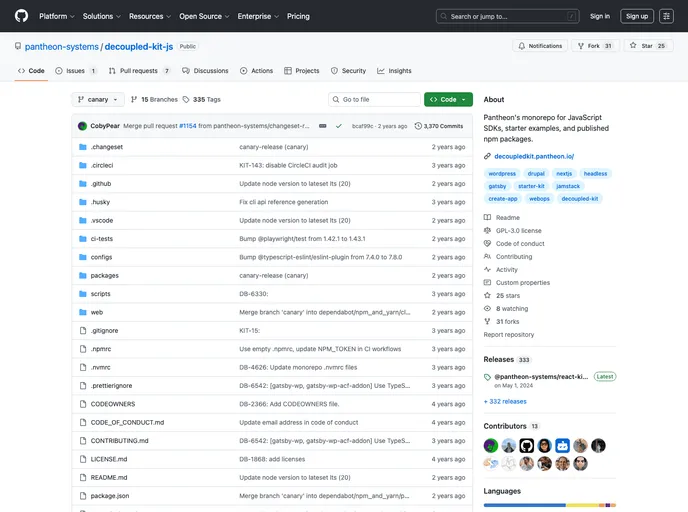
Task: Open the Pricing page link
Action: coord(298,16)
